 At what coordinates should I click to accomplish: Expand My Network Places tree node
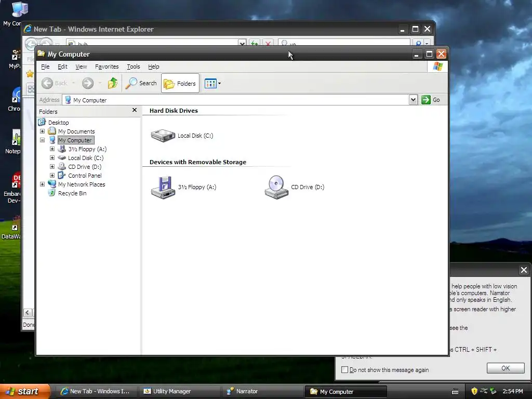coord(42,184)
